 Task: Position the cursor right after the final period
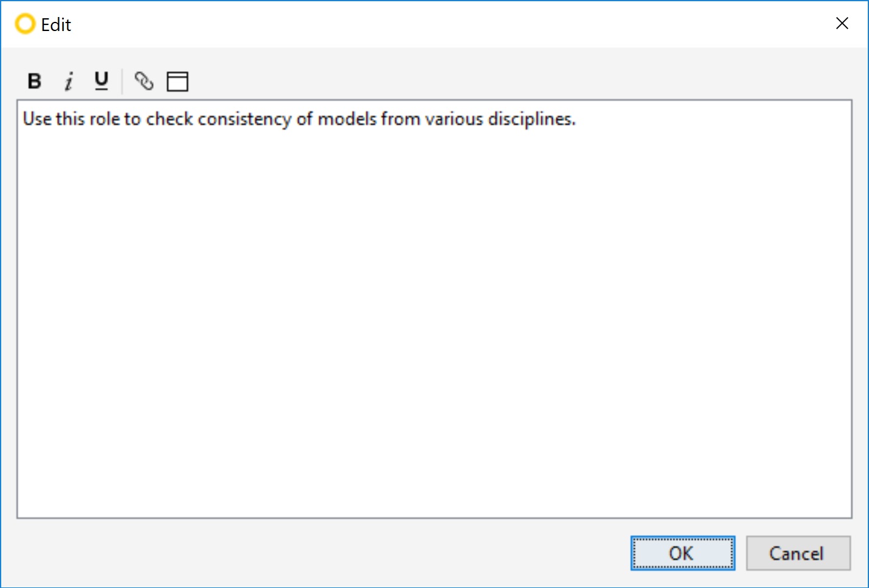coord(576,119)
